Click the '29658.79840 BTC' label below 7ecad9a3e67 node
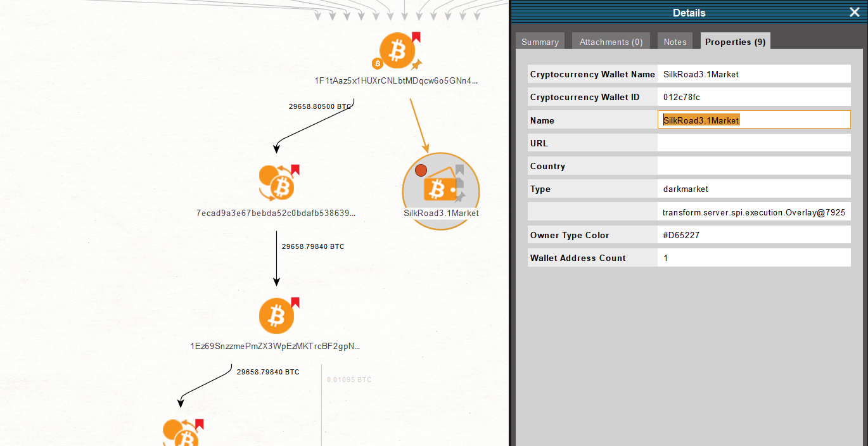 pyautogui.click(x=313, y=246)
